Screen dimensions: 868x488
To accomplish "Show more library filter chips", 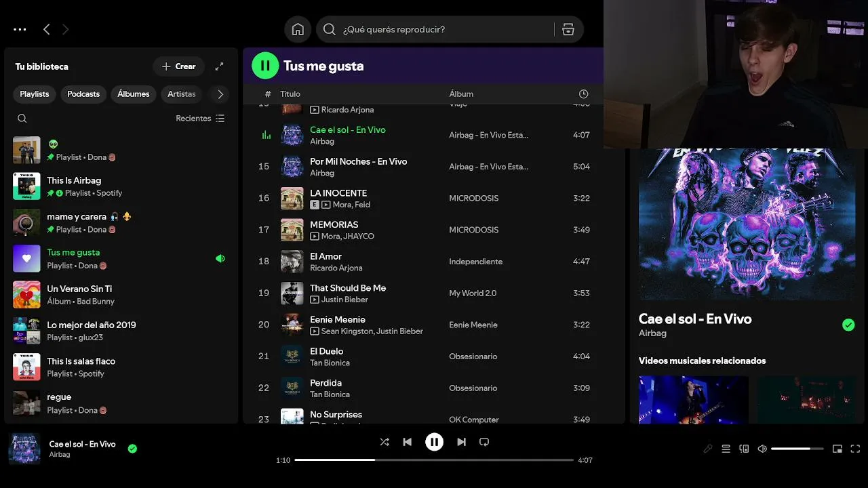I will (220, 94).
